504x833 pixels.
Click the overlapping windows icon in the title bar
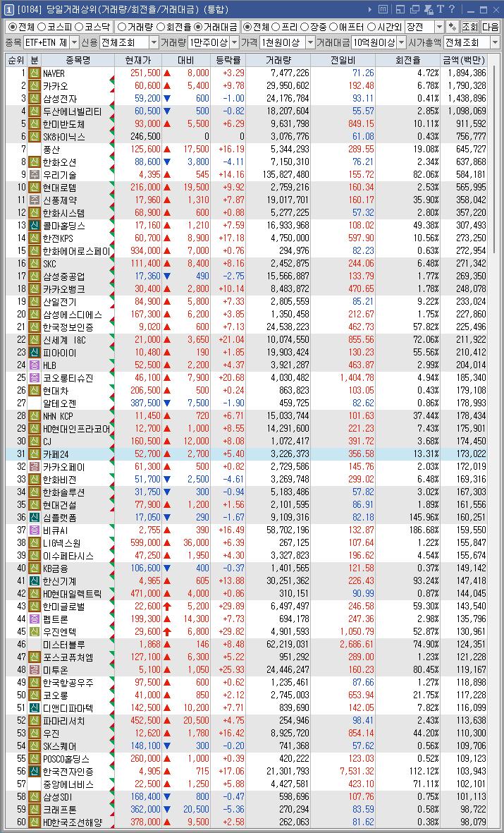[x=414, y=10]
